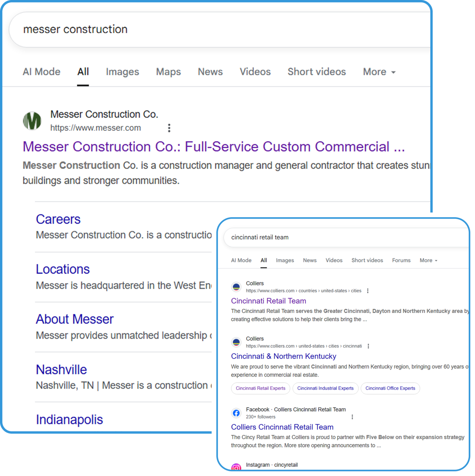
Task: Click the Cincinnati Office Experts chip
Action: point(390,388)
